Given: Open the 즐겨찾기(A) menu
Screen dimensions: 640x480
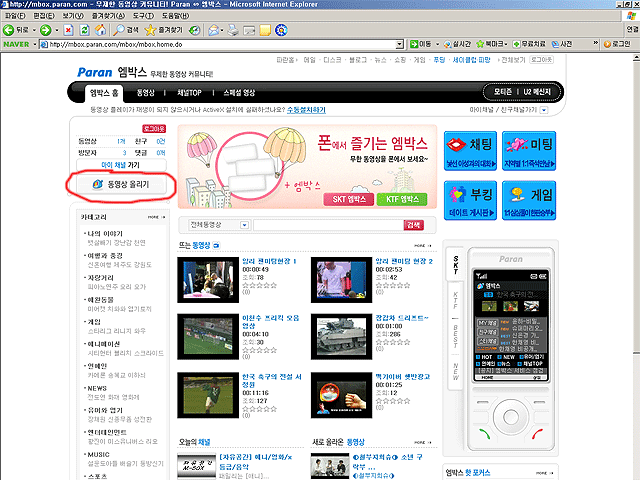Looking at the screenshot, I should (x=108, y=16).
